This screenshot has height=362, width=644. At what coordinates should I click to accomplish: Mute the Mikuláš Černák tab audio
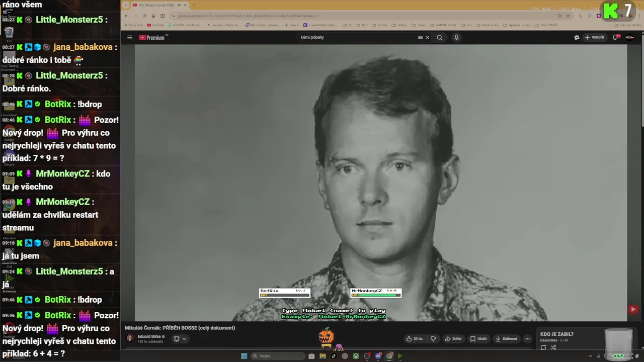[179, 5]
